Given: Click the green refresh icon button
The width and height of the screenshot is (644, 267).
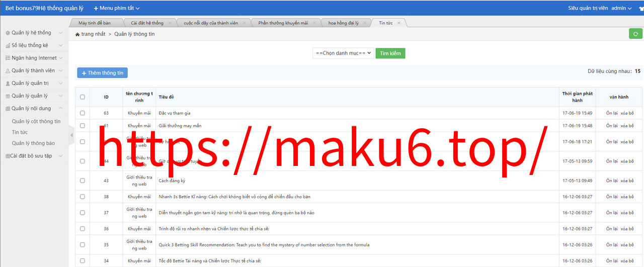Looking at the screenshot, I should pos(635,34).
